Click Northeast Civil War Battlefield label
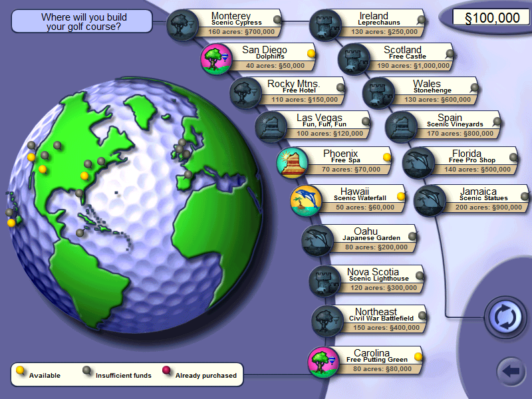 [381, 319]
